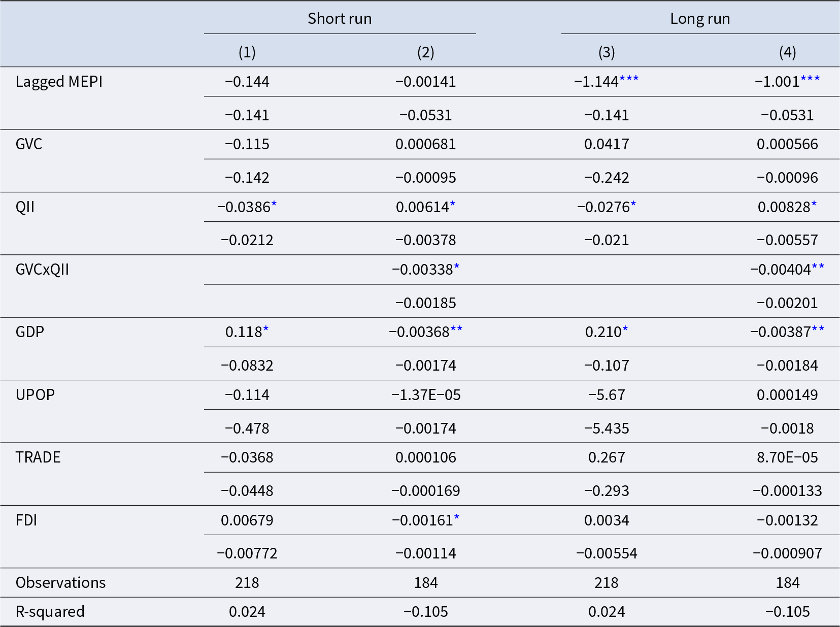Select the column (4) header
The width and height of the screenshot is (840, 627).
coord(787,52)
